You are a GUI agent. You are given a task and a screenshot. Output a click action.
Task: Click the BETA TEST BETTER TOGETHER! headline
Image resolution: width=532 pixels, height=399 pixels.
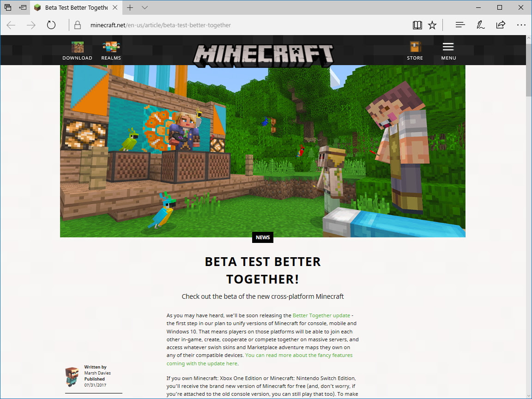tap(263, 271)
